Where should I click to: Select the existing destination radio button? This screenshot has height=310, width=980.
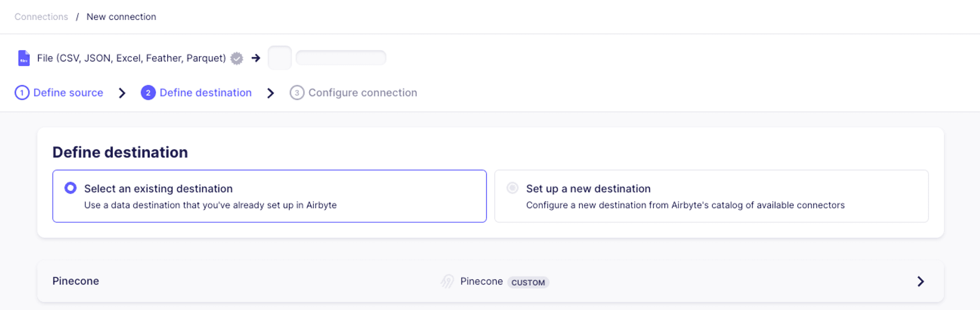70,188
